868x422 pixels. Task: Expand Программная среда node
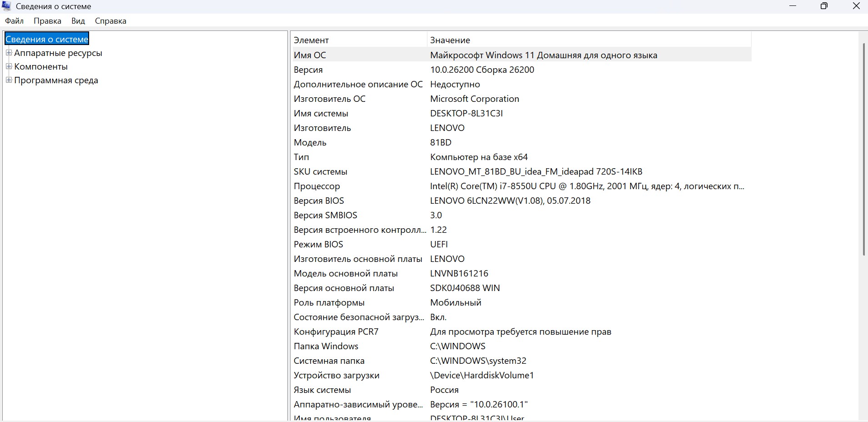(x=9, y=80)
